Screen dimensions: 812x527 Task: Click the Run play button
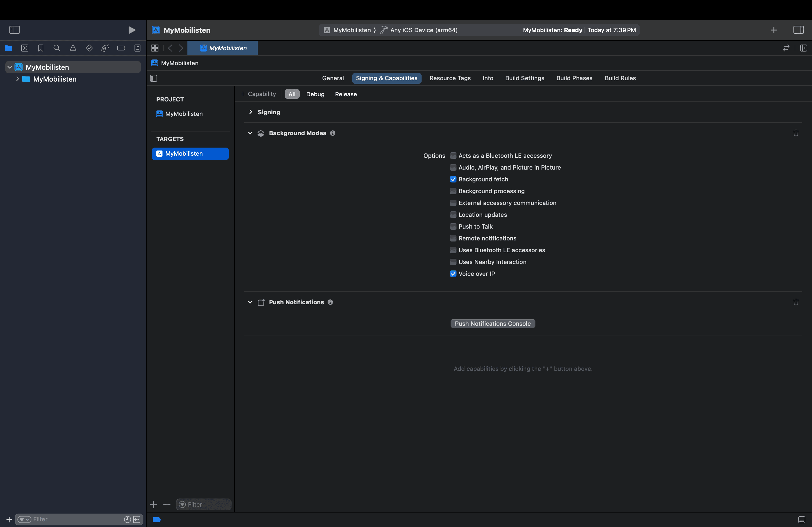click(132, 30)
